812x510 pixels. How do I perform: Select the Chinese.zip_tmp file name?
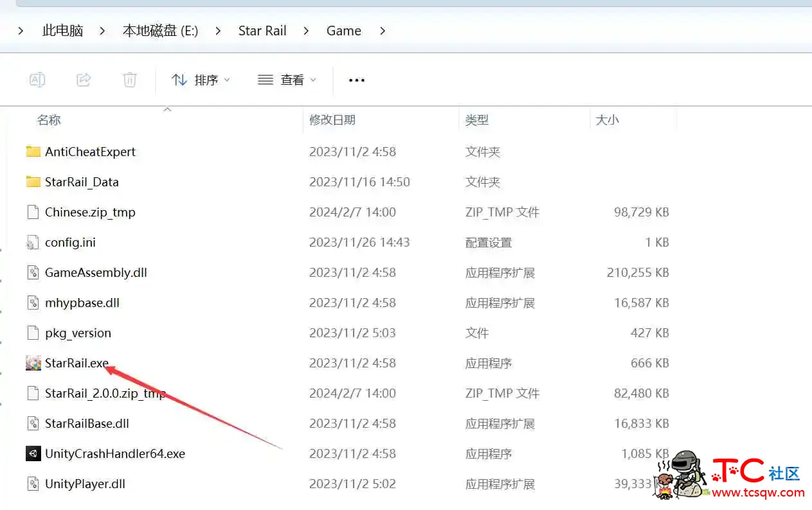pyautogui.click(x=90, y=212)
